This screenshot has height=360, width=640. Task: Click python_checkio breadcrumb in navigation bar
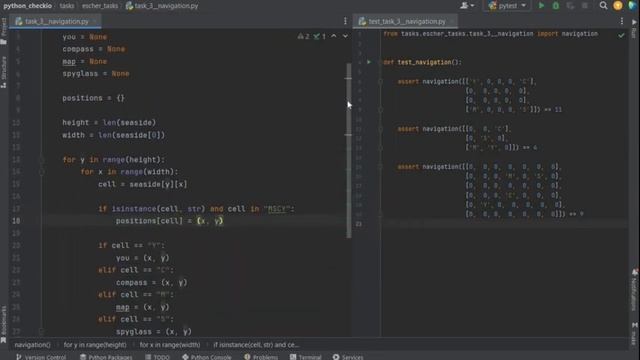coord(27,6)
